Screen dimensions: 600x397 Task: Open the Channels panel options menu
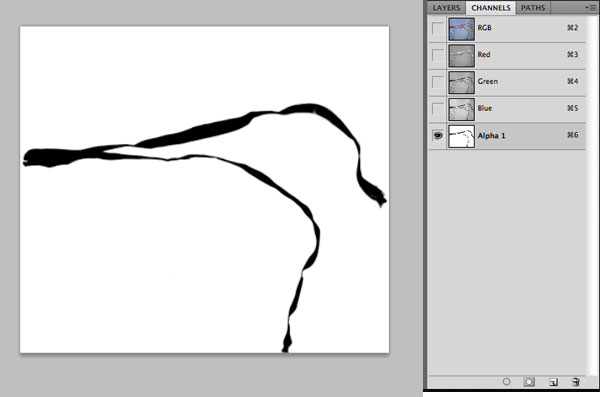[x=590, y=8]
